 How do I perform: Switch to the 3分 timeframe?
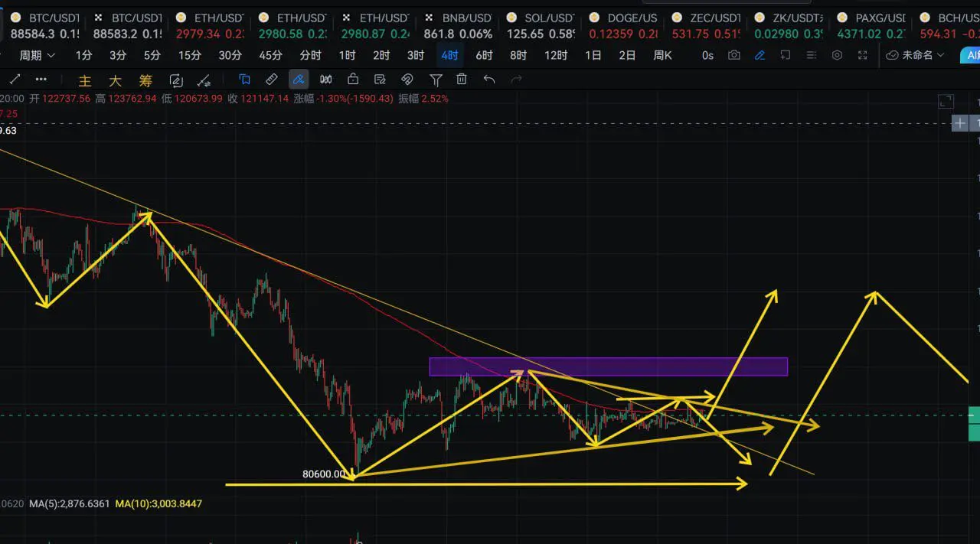[118, 55]
